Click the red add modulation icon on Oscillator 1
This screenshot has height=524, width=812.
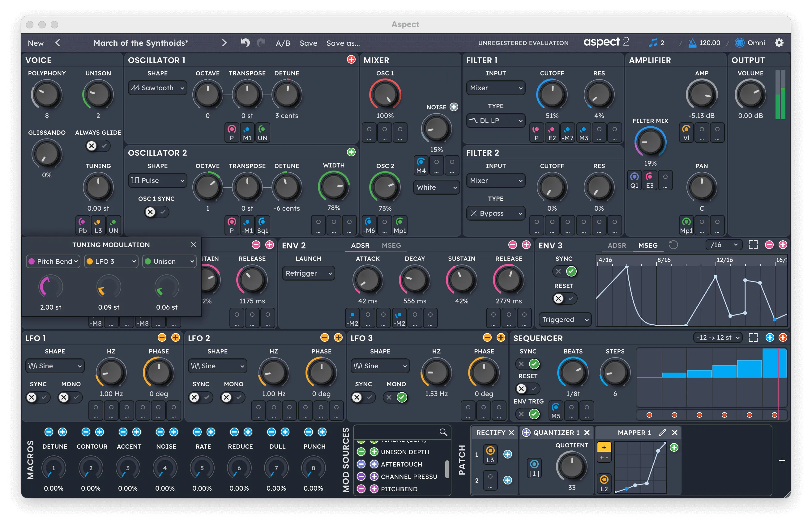350,60
